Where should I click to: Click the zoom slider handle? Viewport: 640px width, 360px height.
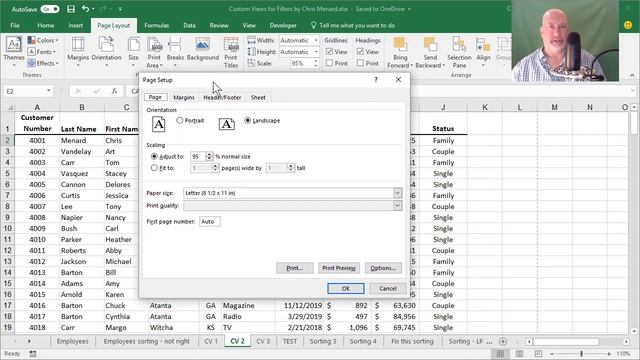coord(582,353)
